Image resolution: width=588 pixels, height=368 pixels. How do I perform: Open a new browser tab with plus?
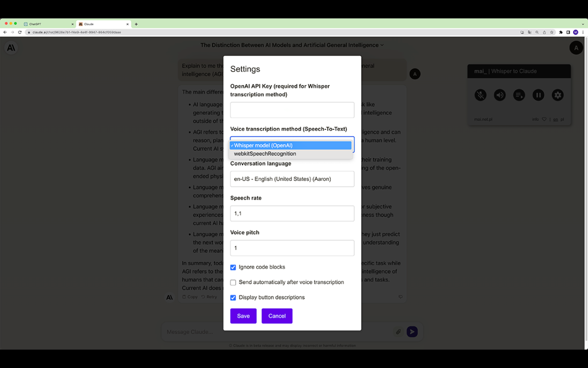coord(136,24)
